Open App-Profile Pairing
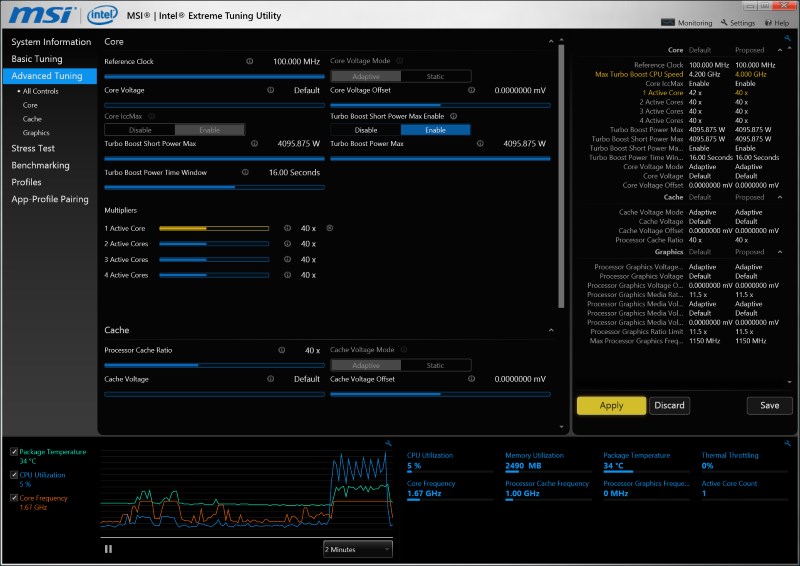 point(49,199)
